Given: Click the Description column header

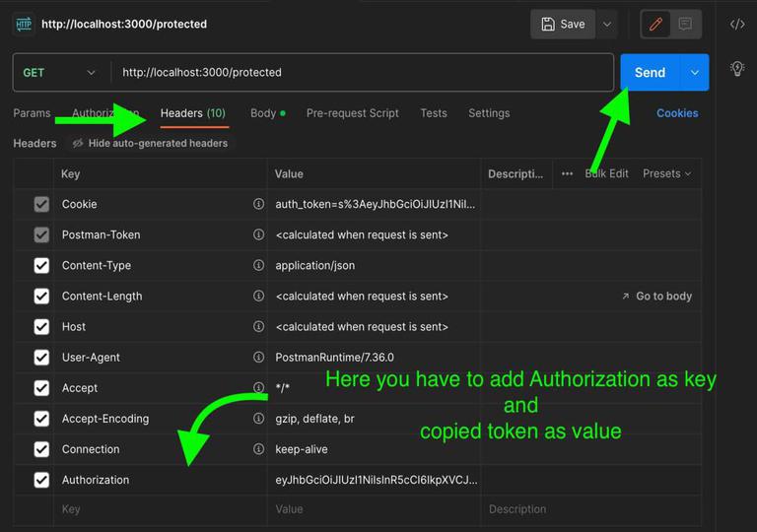Looking at the screenshot, I should click(x=516, y=173).
